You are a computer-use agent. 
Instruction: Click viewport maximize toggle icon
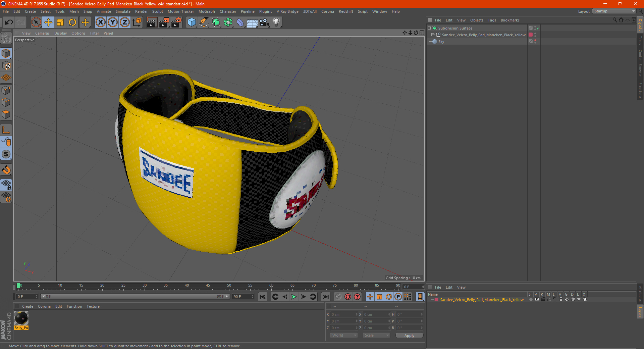click(x=422, y=33)
